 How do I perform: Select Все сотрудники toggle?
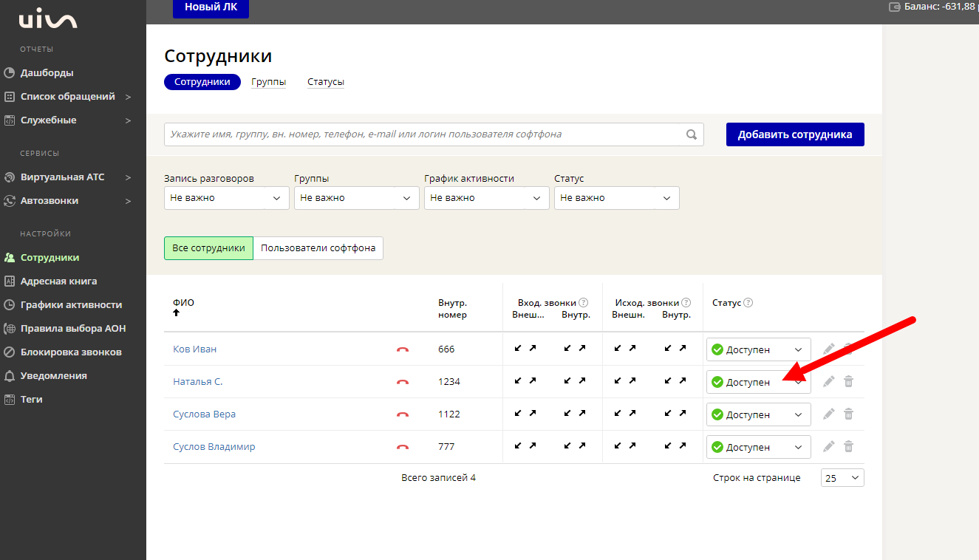pyautogui.click(x=208, y=248)
